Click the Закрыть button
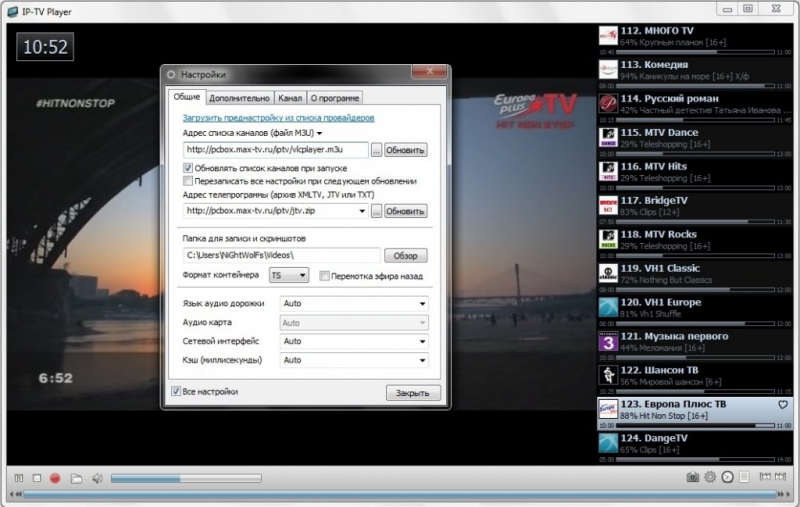Screen dimensions: 800x507 (x=413, y=393)
